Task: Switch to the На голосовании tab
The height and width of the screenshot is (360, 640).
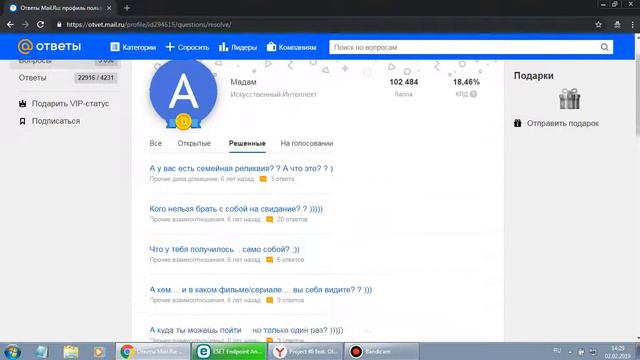Action: click(307, 143)
